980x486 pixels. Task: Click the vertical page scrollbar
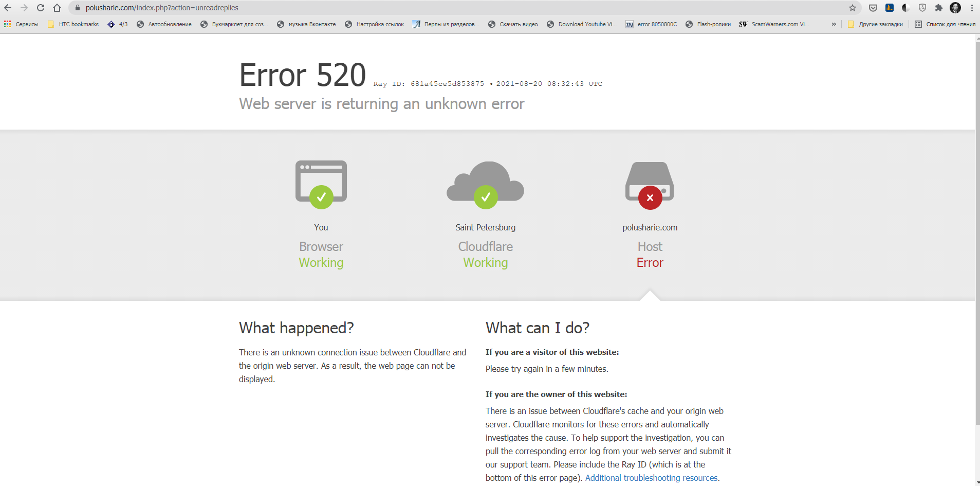(x=977, y=234)
